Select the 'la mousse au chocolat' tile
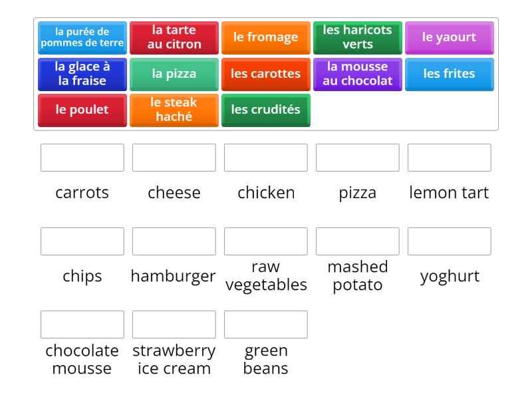Viewport: 532px width, 399px height. tap(358, 74)
